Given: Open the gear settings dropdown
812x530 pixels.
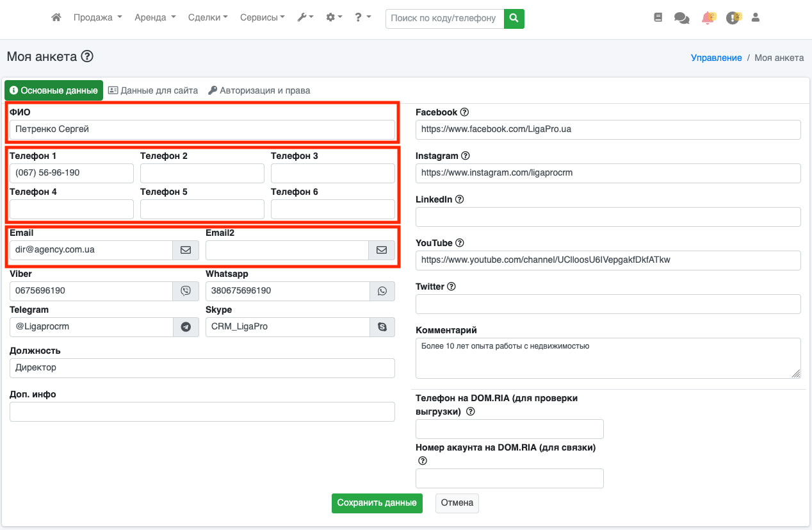Looking at the screenshot, I should [x=334, y=18].
